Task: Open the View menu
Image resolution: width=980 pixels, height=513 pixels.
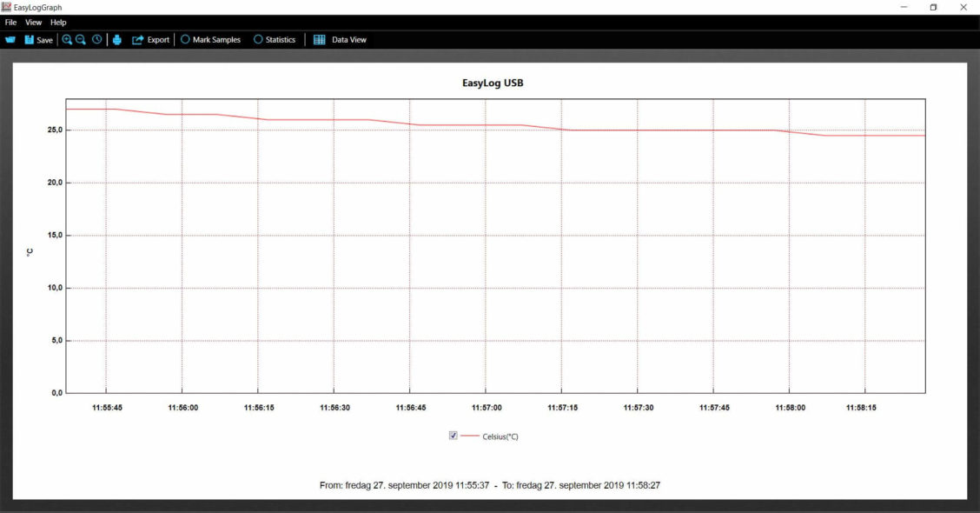Action: (33, 22)
